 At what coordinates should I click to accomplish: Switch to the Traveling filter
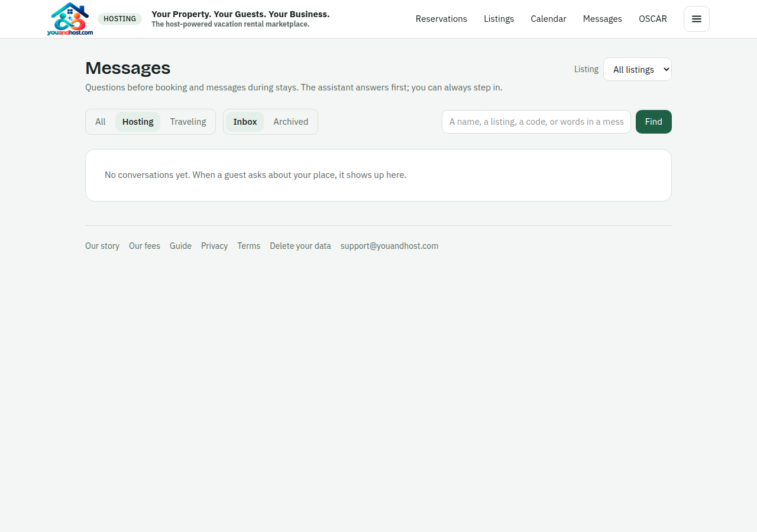(188, 122)
